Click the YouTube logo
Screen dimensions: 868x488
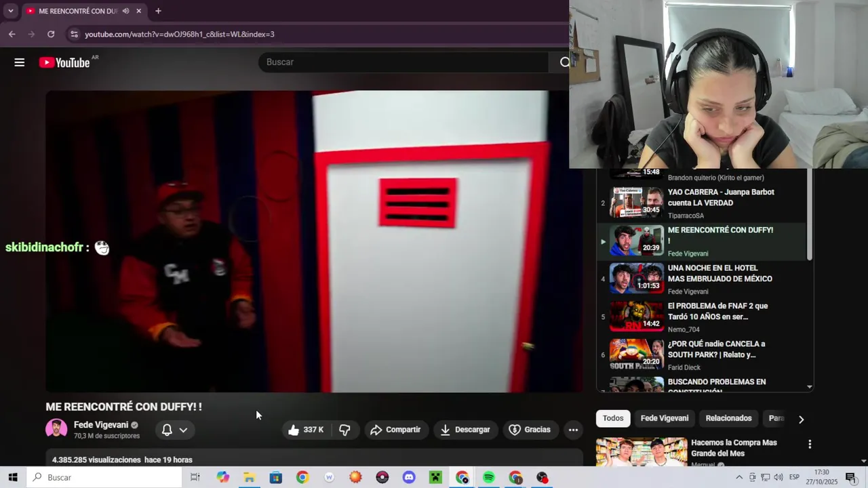(64, 62)
